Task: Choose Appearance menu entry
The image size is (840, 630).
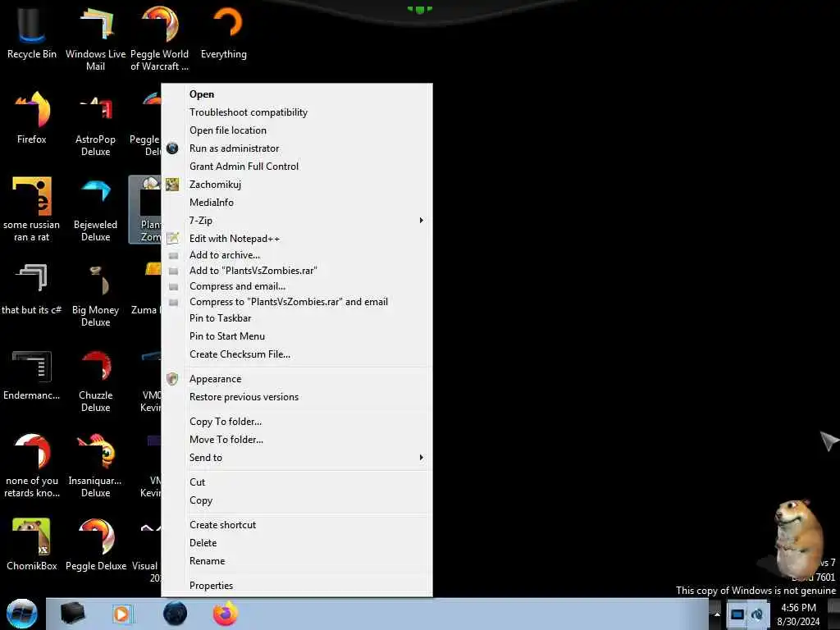Action: click(x=297, y=379)
